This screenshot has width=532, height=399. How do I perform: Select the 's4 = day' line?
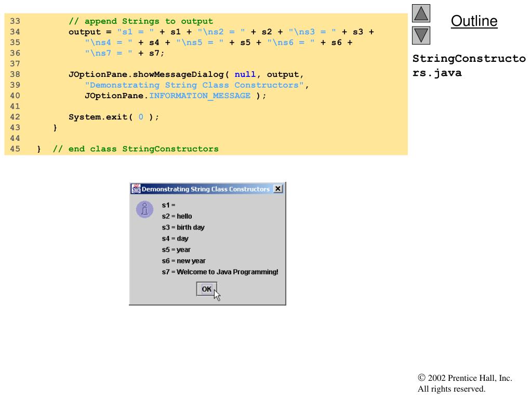175,239
